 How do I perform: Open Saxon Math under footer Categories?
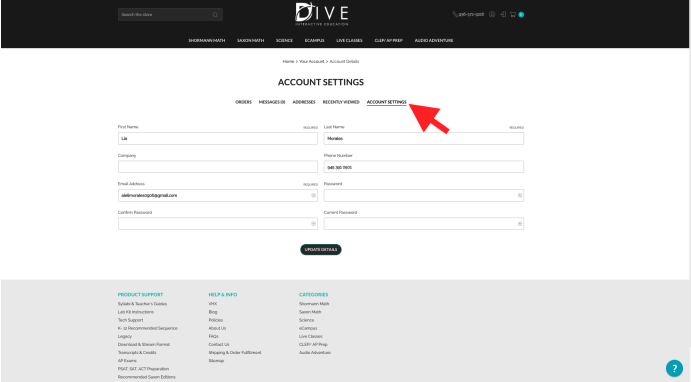point(310,312)
